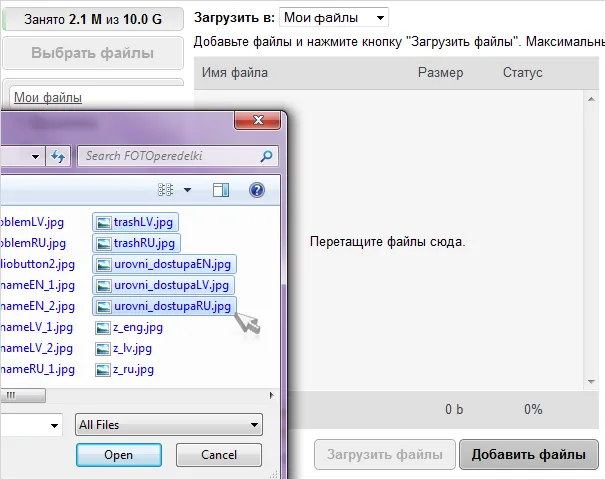The height and width of the screenshot is (480, 606).
Task: Click the 0% upload progress value
Action: tap(533, 409)
